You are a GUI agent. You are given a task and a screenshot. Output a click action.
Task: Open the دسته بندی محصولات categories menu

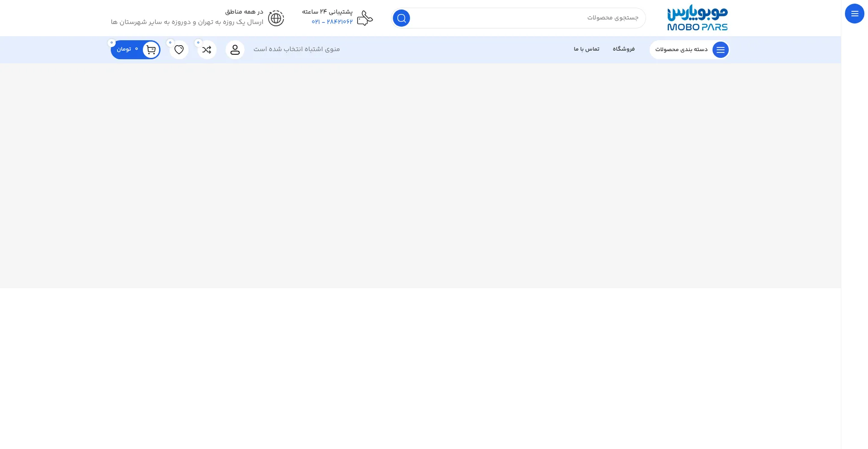click(689, 50)
